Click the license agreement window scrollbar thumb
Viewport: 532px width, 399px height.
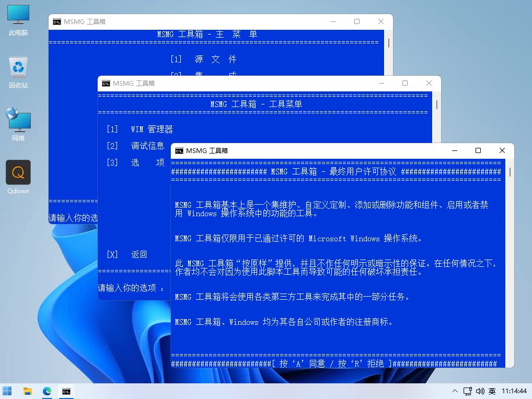click(510, 172)
